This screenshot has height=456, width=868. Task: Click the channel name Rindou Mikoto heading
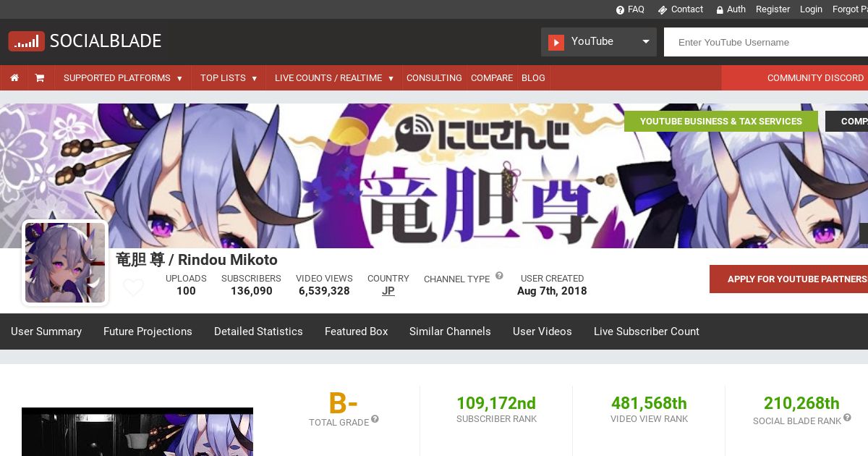[197, 260]
